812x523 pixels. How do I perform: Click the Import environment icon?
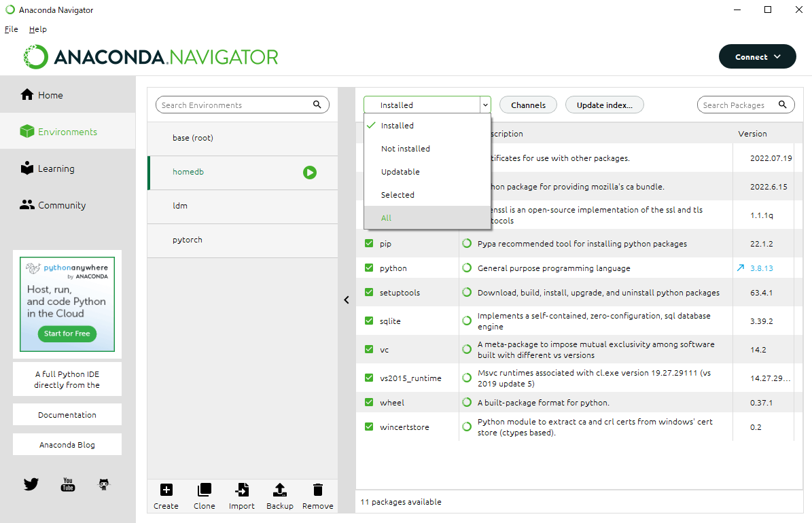(x=242, y=489)
